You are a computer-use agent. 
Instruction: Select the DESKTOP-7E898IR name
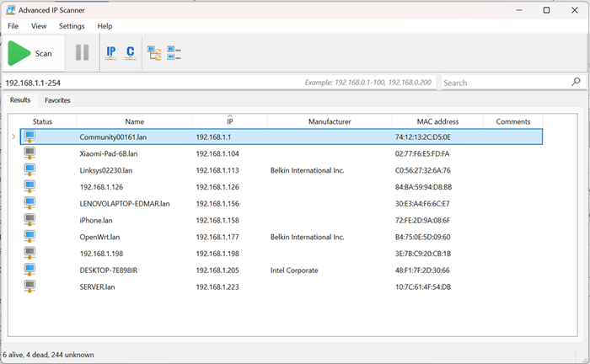click(109, 270)
